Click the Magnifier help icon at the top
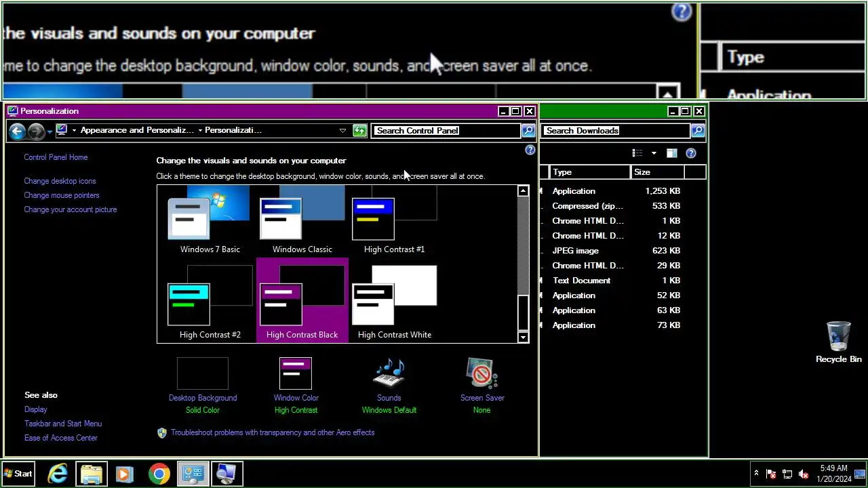 (x=681, y=12)
